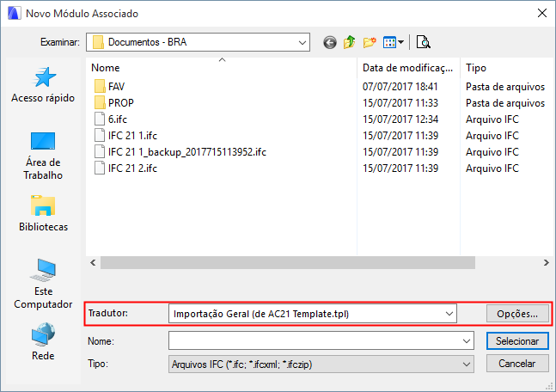Create a new folder
This screenshot has width=556, height=392.
[370, 41]
